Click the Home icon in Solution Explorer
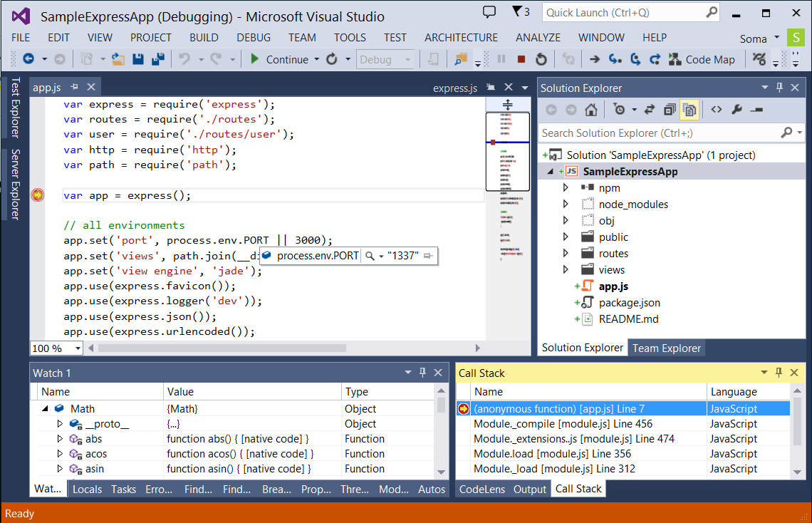Screen dimensions: 812x523 [590, 110]
